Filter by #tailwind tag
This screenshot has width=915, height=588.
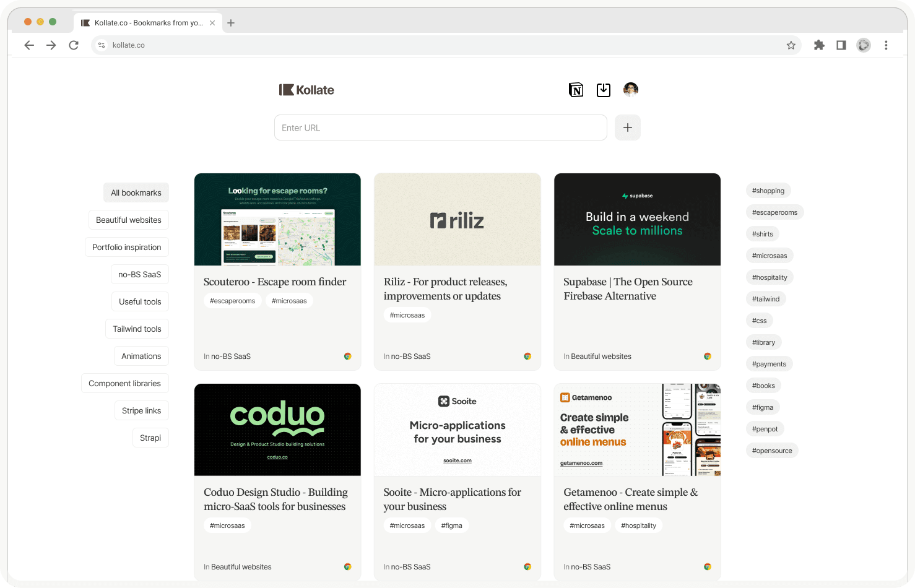(766, 299)
